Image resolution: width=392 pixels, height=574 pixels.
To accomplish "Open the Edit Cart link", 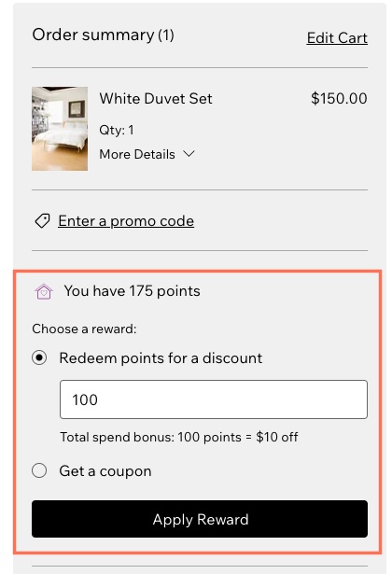I will click(x=337, y=37).
